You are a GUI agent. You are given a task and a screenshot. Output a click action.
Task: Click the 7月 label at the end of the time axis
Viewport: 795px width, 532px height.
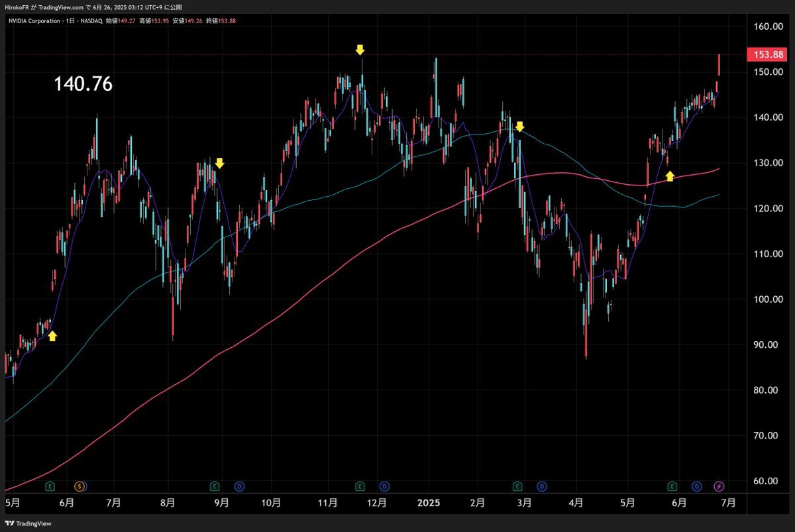pos(728,504)
